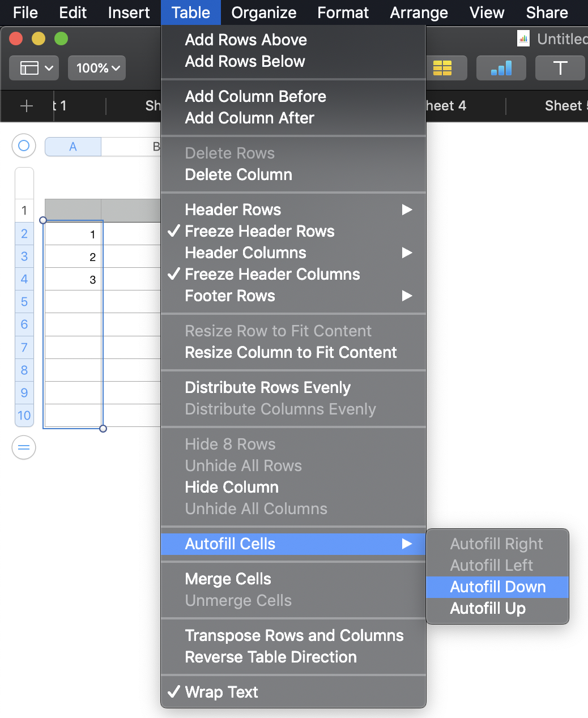Click the Numbers document icon in title
Screen dimensions: 588x718
coord(523,39)
